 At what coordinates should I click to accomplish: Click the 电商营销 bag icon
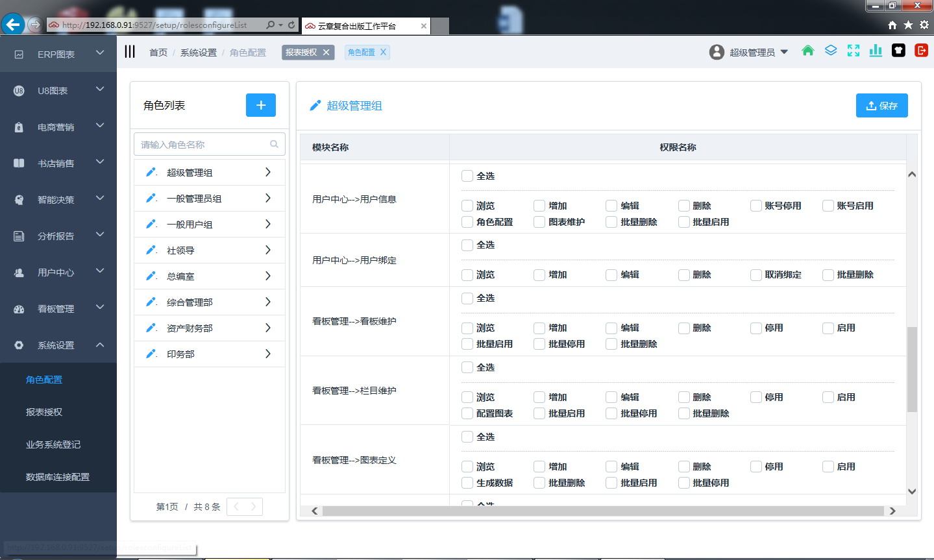click(19, 127)
